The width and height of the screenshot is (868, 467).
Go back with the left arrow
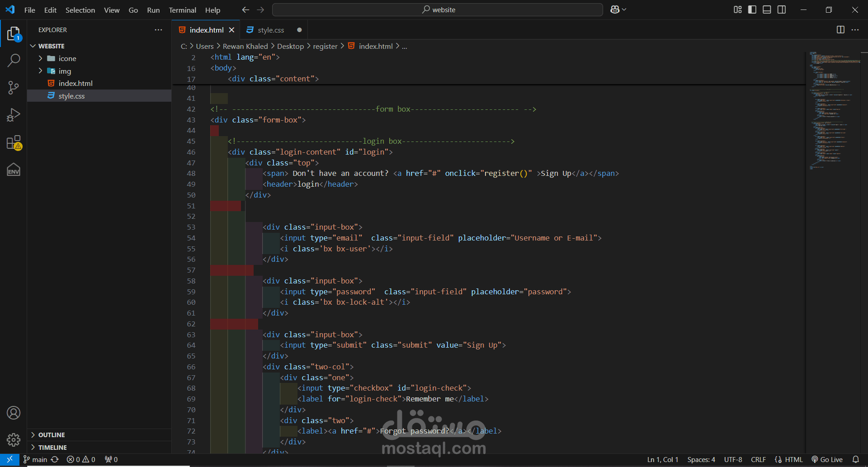pyautogui.click(x=245, y=9)
